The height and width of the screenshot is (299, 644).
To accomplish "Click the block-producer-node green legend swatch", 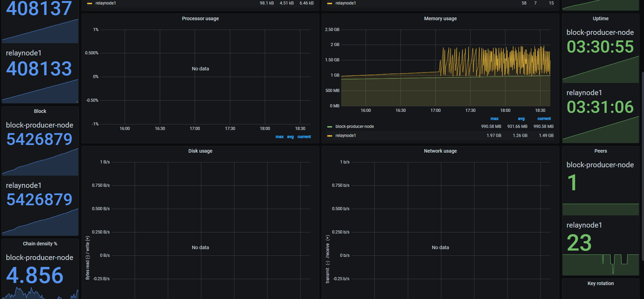I will pos(329,127).
